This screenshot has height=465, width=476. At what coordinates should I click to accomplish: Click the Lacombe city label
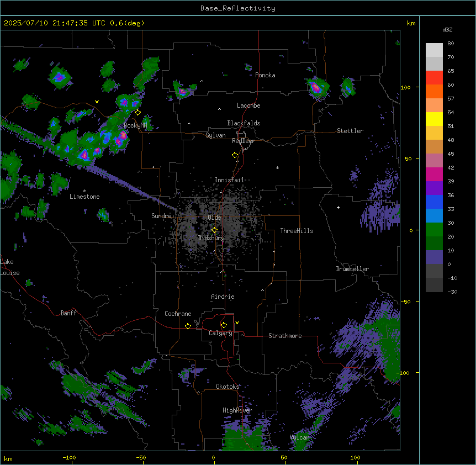(248, 105)
